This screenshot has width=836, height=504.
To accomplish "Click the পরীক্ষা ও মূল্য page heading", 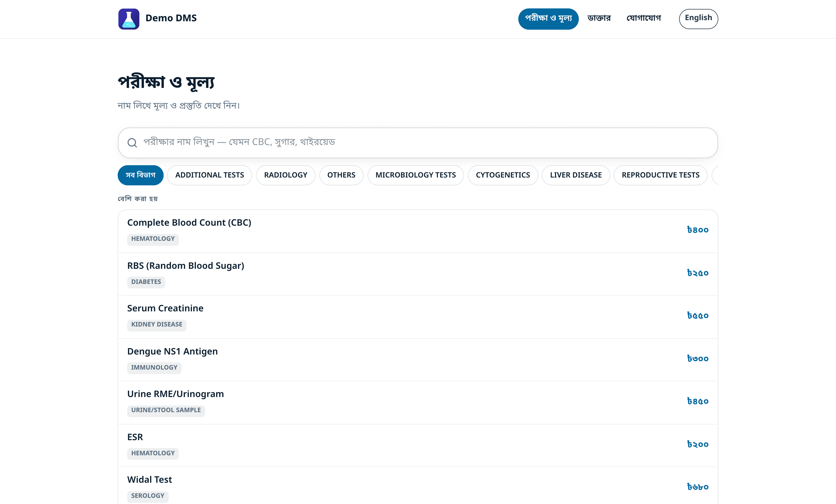I will [x=166, y=82].
